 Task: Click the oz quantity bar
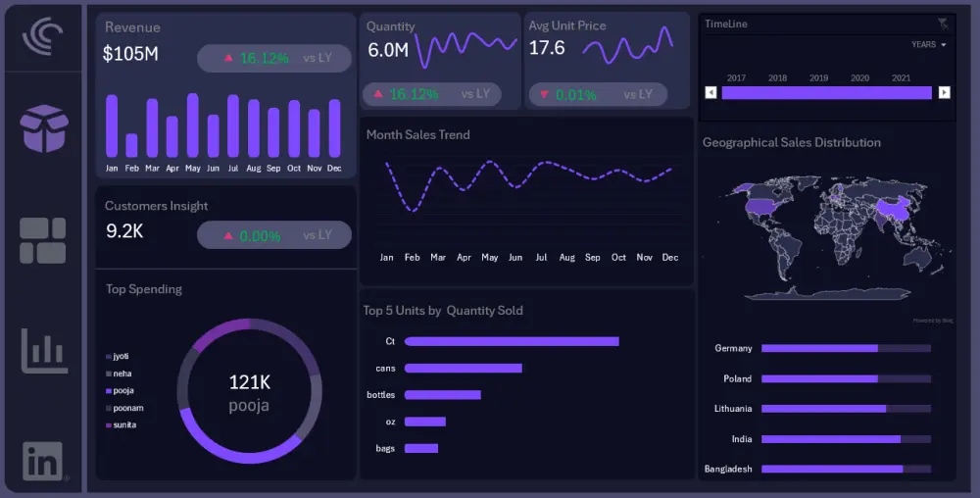pyautogui.click(x=425, y=422)
